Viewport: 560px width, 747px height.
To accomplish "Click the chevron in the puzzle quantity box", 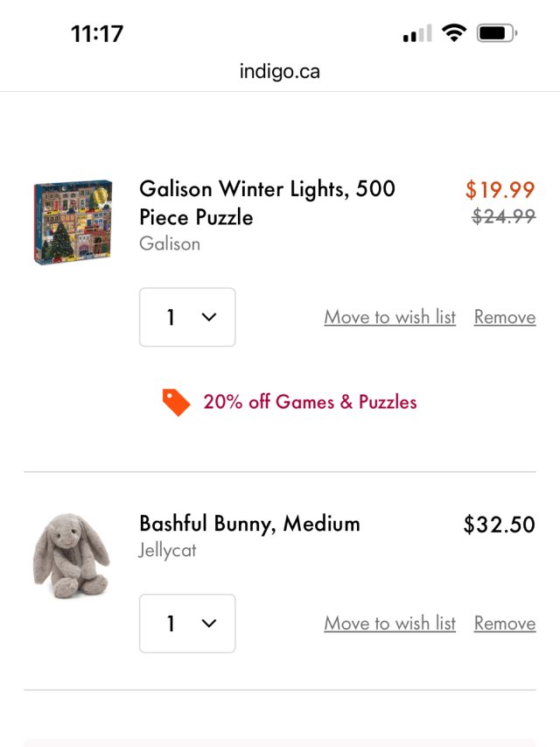I will click(209, 317).
